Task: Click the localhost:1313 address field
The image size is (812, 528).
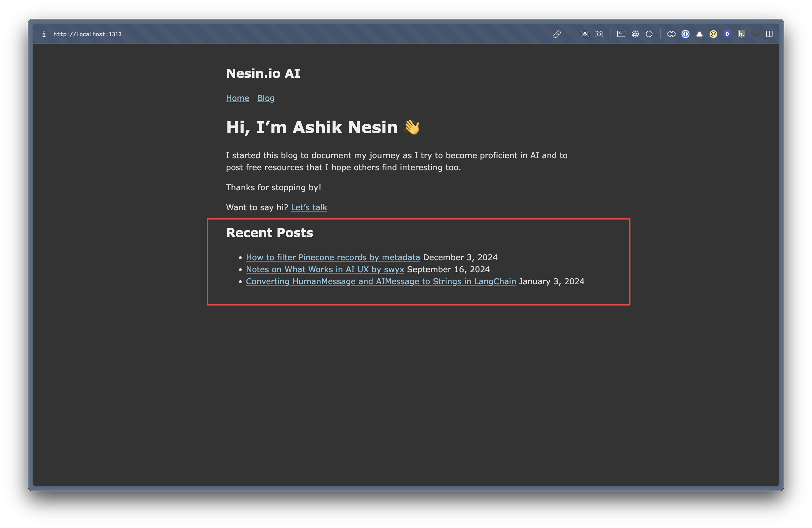Action: point(87,34)
